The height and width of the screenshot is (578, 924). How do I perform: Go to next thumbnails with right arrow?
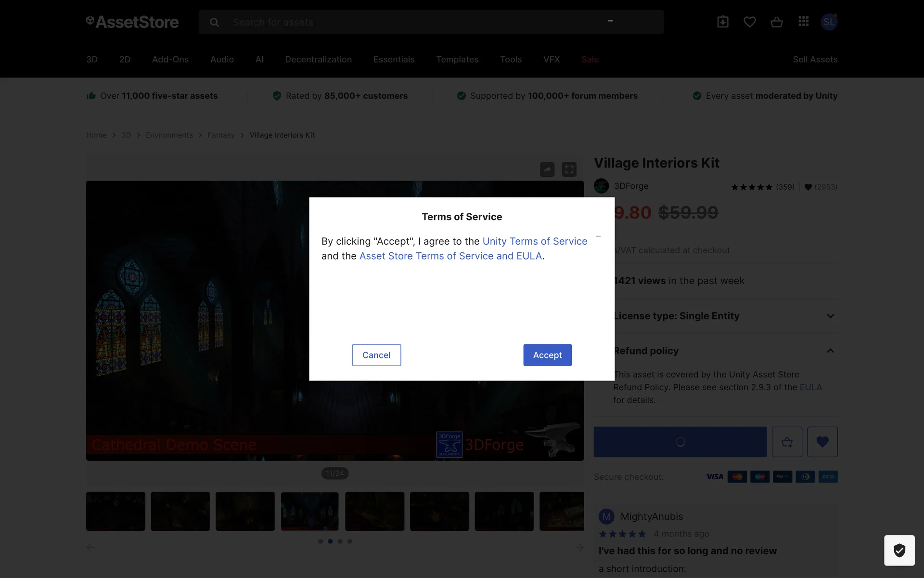579,548
